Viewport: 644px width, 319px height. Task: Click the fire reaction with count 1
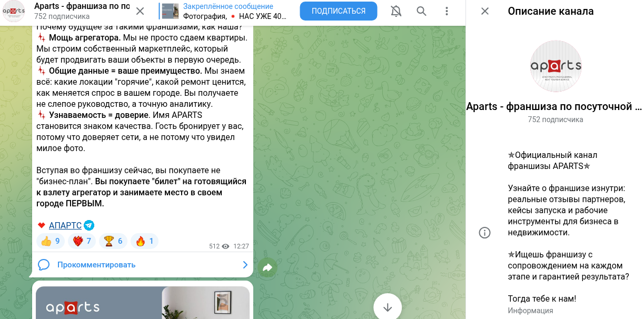[144, 241]
